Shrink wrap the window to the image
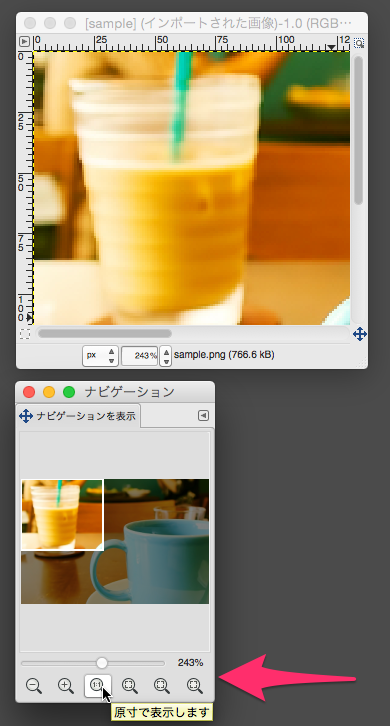The image size is (390, 726). coord(195,686)
